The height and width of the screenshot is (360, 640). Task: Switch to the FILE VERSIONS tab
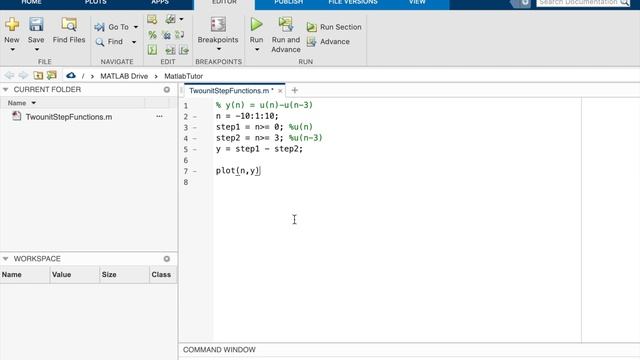pos(353,2)
